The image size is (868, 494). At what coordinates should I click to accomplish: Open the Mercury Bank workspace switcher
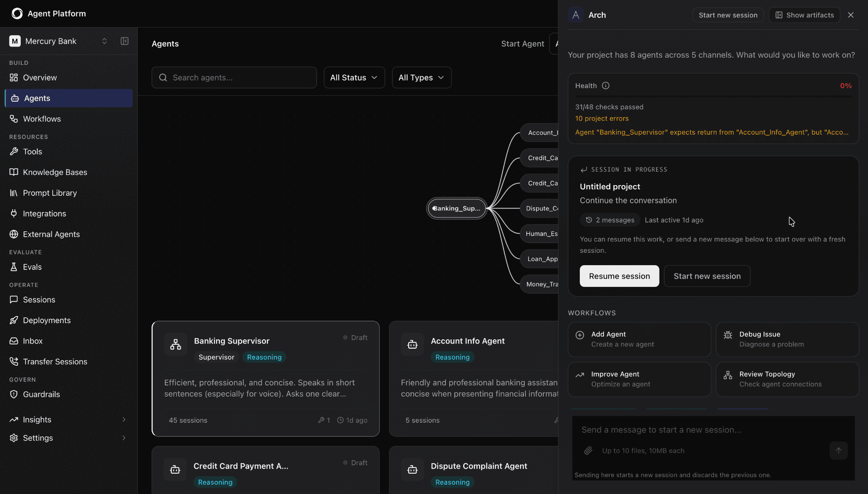58,41
